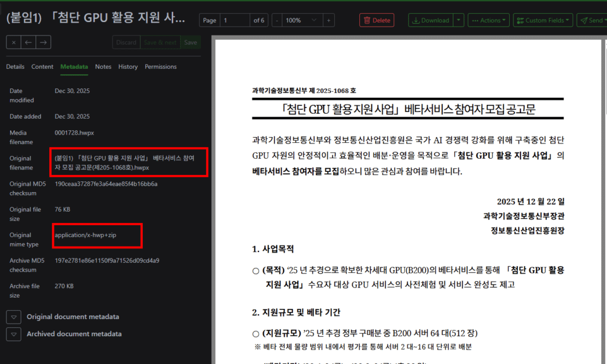The image size is (607, 364).
Task: Go to previous document arrow
Action: coord(28,43)
